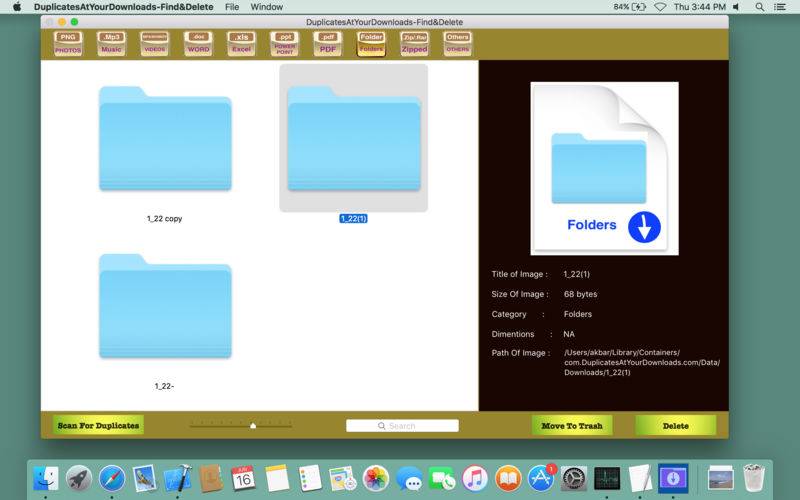800x500 pixels.
Task: Click the "Thu 3:44 PM" clock
Action: pyautogui.click(x=699, y=7)
